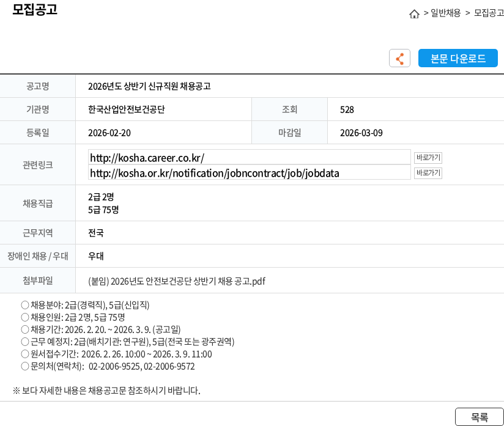
Task: Select the http://kosha.career.co.kr/ link field
Action: tap(250, 158)
